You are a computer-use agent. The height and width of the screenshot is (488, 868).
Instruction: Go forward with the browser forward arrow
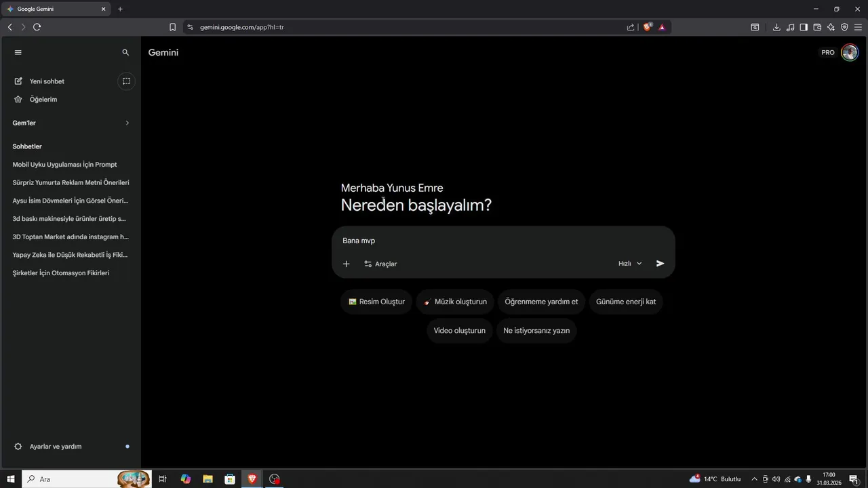pos(23,27)
